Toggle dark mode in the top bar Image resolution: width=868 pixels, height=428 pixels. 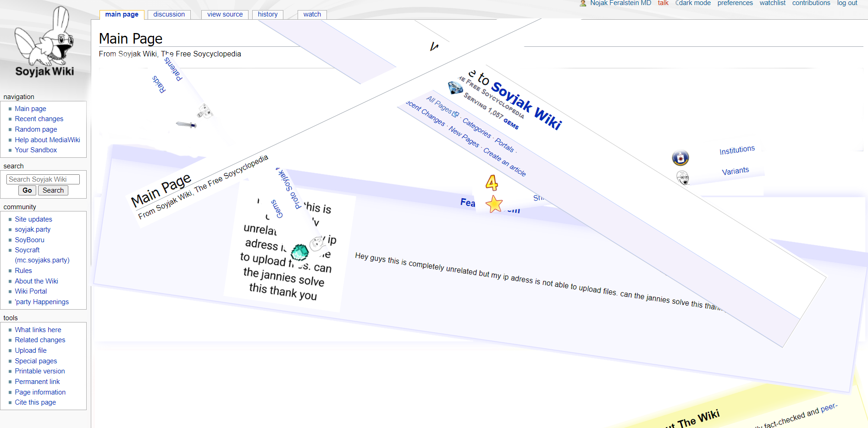coord(694,3)
